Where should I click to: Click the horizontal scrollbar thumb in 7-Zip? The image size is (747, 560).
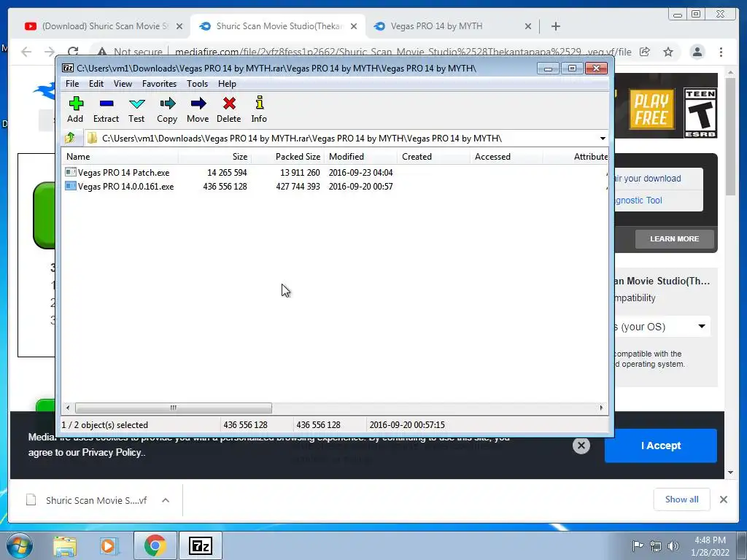coord(174,408)
